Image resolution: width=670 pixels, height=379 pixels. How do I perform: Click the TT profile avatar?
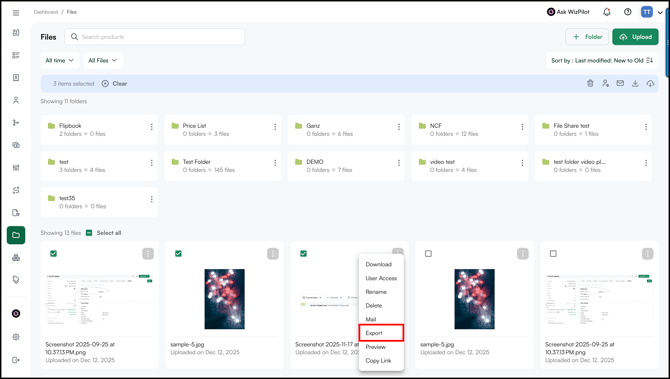[x=646, y=12]
